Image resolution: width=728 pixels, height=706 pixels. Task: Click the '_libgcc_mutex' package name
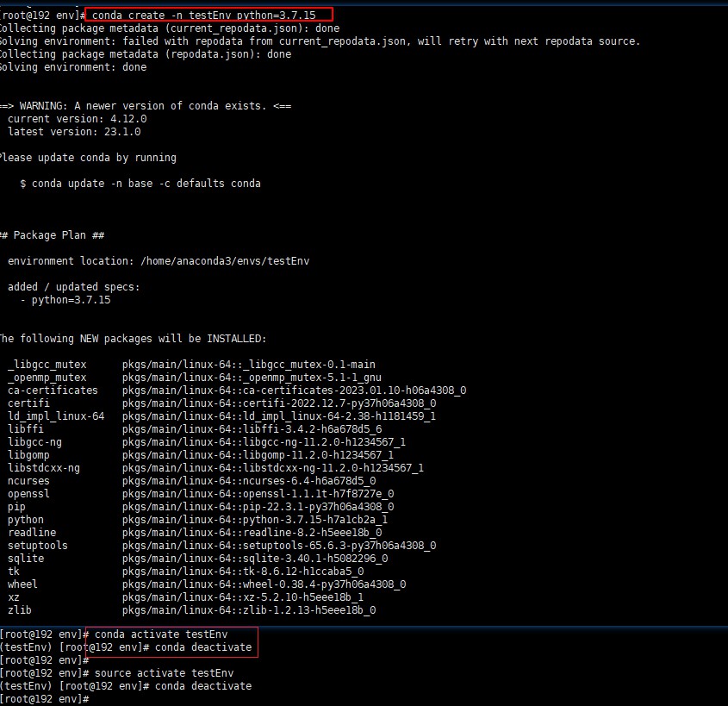click(47, 365)
